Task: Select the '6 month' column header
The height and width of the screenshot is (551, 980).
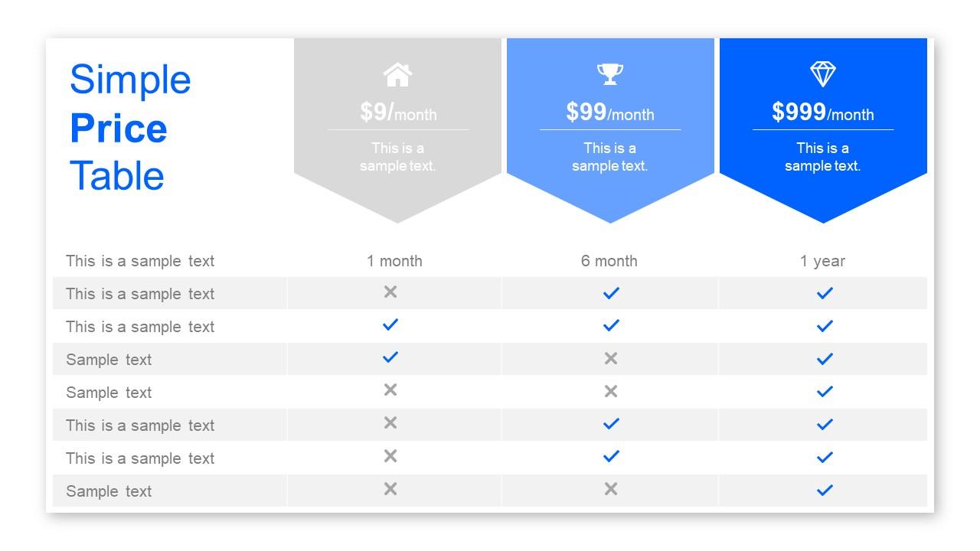Action: [609, 261]
